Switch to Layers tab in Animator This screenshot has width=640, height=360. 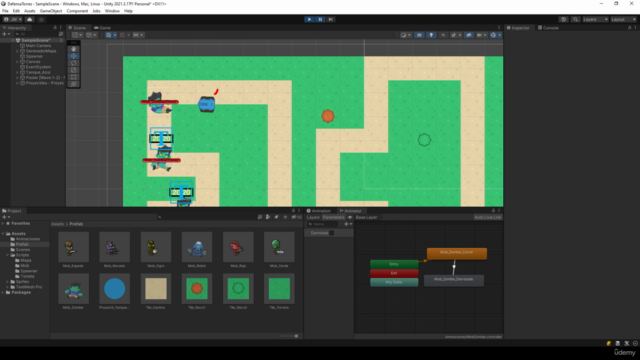click(x=313, y=218)
